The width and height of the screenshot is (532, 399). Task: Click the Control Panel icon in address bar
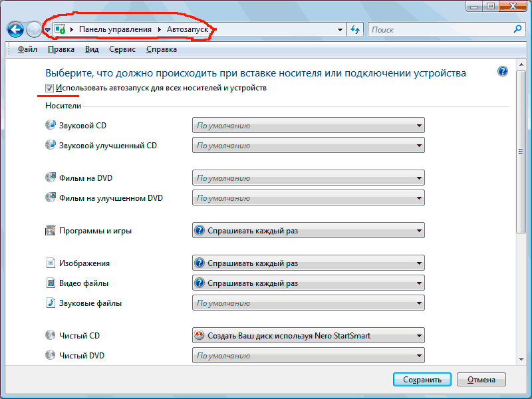[x=60, y=29]
